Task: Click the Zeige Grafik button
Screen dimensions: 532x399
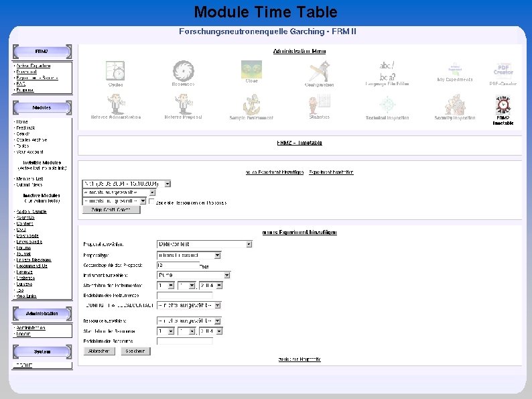Action: 111,210
